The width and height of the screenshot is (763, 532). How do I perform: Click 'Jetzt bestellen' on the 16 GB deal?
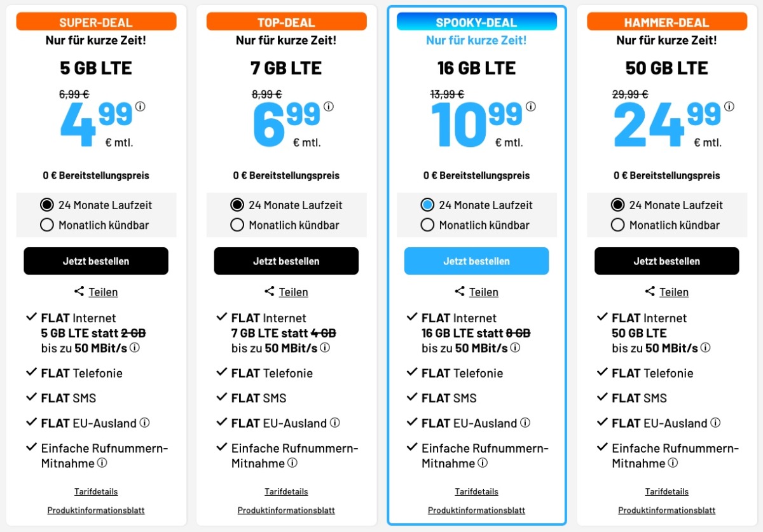[x=476, y=261]
